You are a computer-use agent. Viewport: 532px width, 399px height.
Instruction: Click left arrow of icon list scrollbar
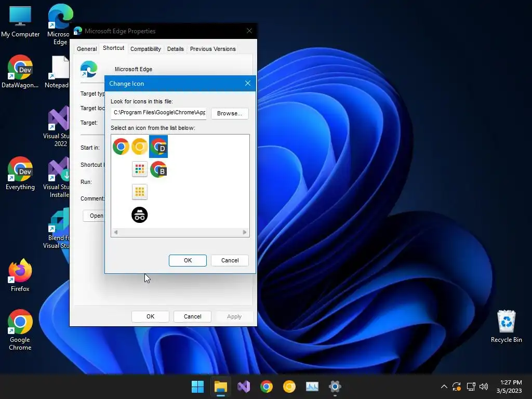(116, 232)
